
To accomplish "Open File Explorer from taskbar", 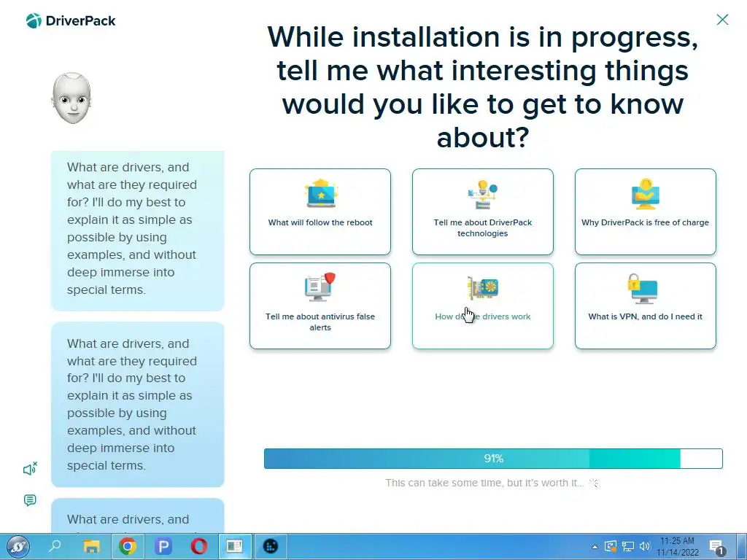I will tap(91, 546).
